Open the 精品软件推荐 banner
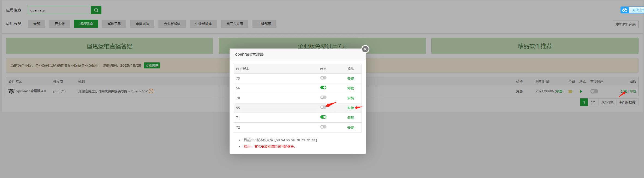Viewport: 644px width, 178px height. pyautogui.click(x=535, y=46)
